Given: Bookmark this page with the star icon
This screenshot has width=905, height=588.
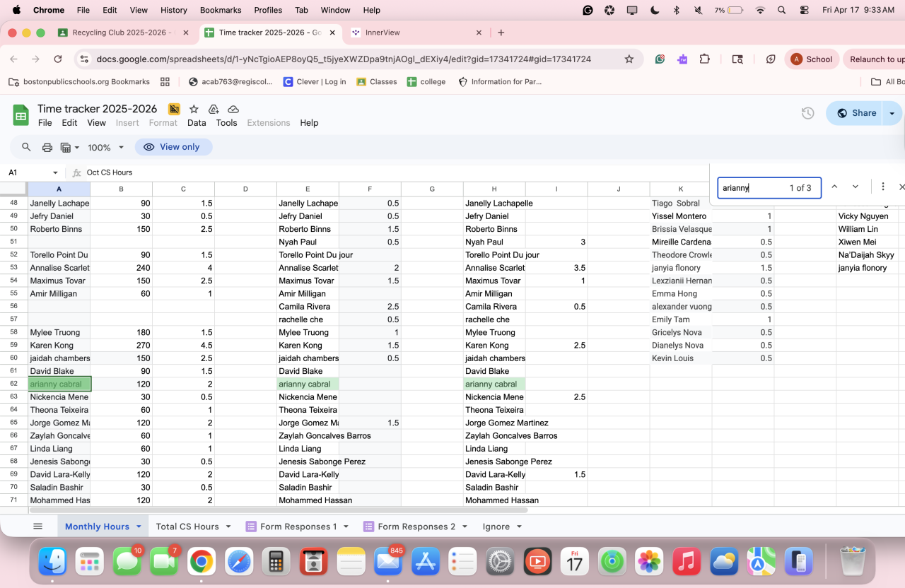Looking at the screenshot, I should [629, 59].
